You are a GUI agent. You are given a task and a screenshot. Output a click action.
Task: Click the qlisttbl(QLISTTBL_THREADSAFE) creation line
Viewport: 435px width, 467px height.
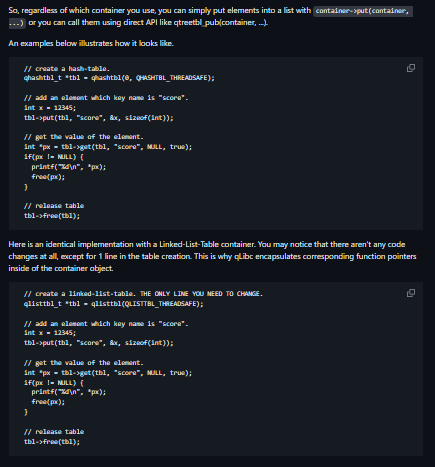[113, 304]
